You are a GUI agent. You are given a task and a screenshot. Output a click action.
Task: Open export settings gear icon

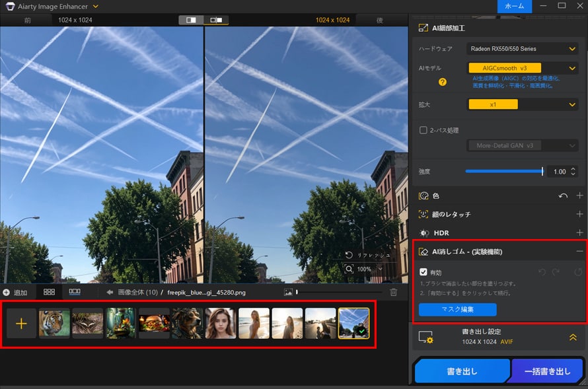(425, 337)
